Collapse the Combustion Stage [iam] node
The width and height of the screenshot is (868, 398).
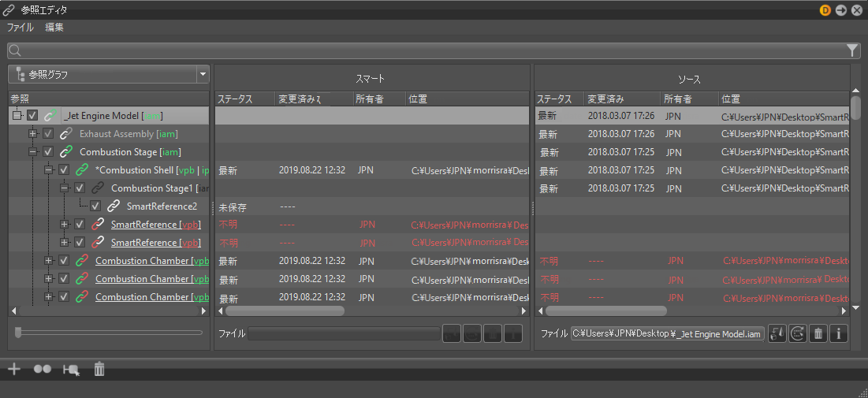point(32,151)
